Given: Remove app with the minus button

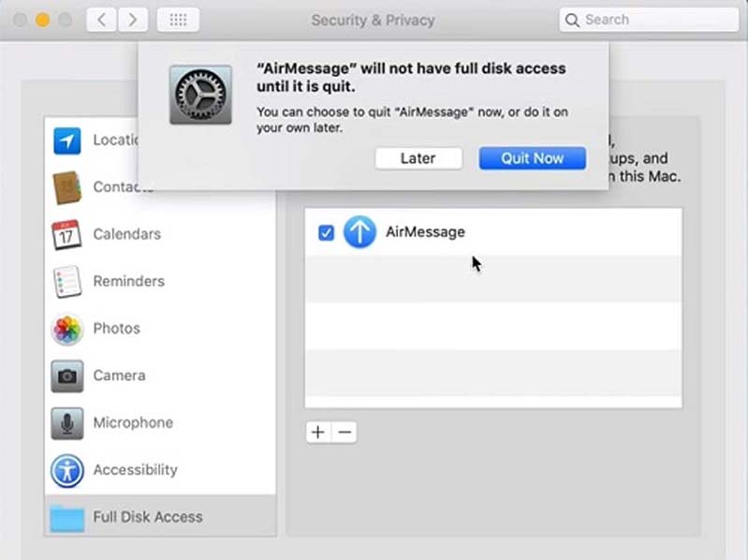Looking at the screenshot, I should tap(345, 432).
